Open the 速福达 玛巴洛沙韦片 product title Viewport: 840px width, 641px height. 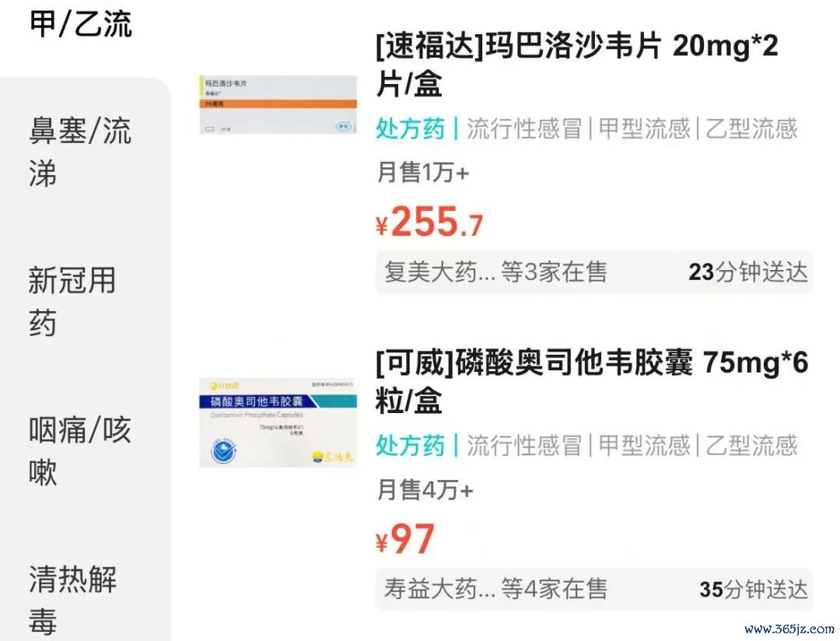click(x=577, y=65)
